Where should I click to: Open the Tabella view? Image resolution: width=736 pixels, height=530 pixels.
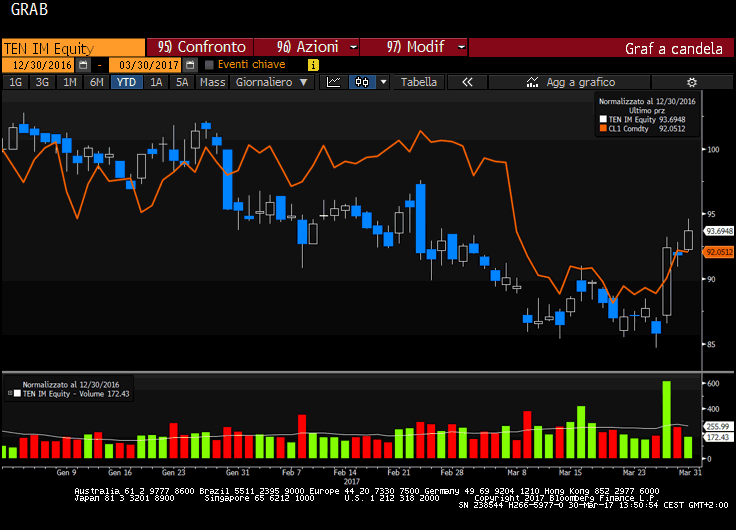click(x=418, y=82)
